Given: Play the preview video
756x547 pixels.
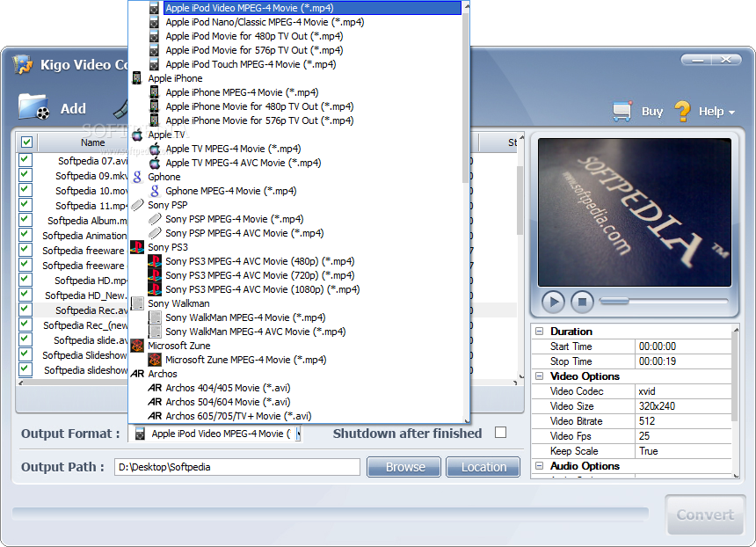Looking at the screenshot, I should 553,302.
